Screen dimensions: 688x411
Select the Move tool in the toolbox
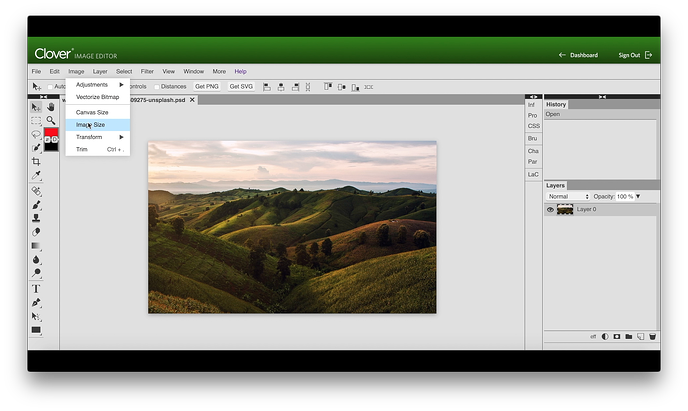pos(36,107)
